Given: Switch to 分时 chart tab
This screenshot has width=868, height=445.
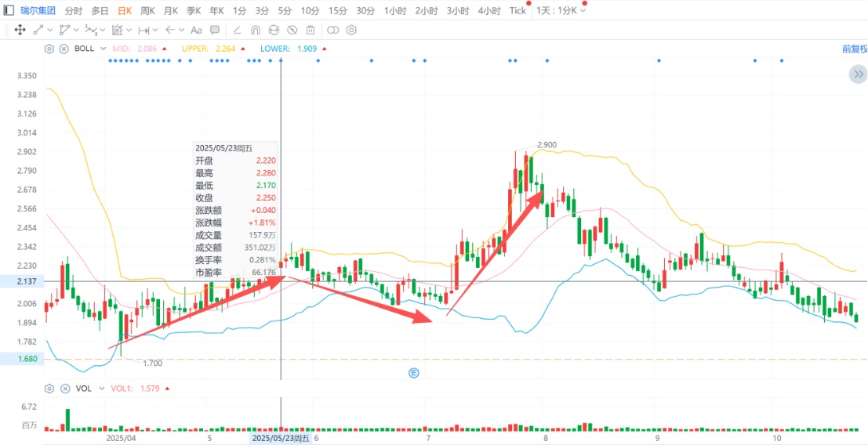Looking at the screenshot, I should (73, 10).
